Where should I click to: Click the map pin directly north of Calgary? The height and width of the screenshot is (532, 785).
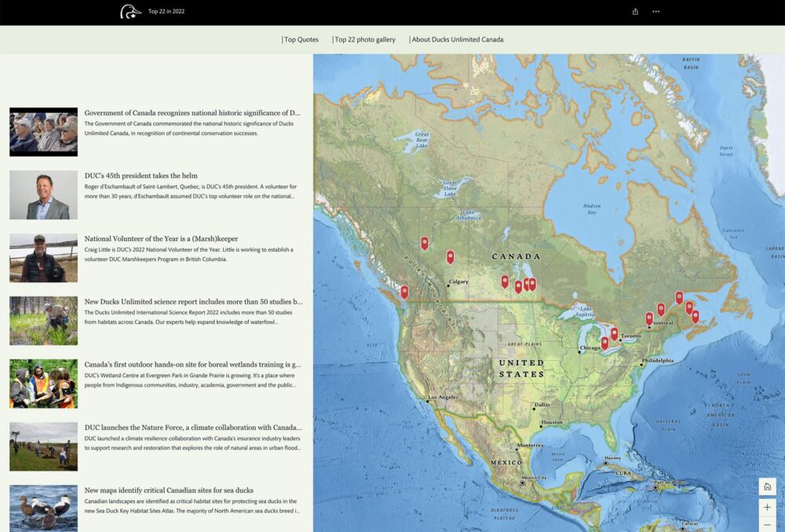click(450, 257)
